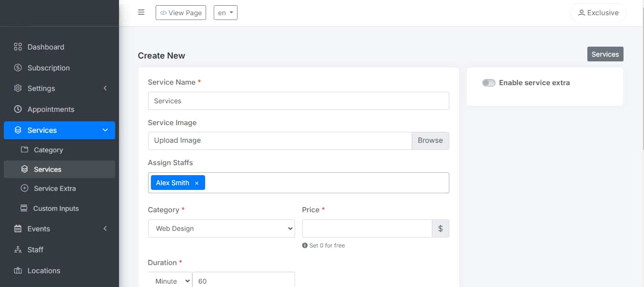
Task: Click the Subscription dollar icon
Action: pos(18,68)
